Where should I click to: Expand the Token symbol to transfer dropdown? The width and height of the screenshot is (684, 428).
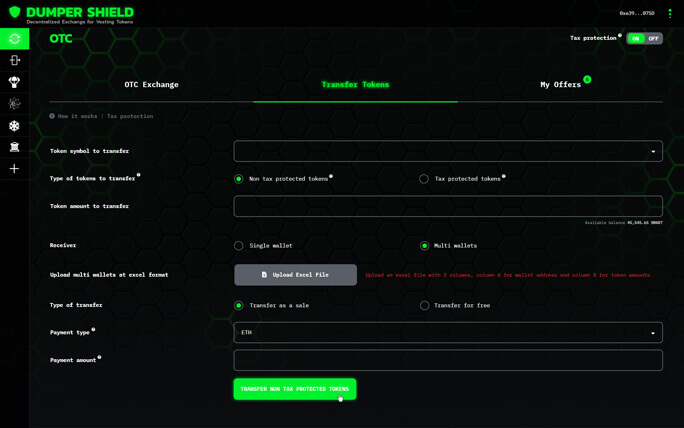(x=448, y=151)
